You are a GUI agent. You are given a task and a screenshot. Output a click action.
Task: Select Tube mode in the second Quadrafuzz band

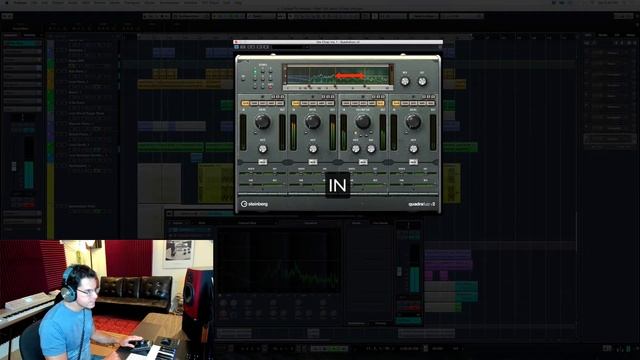coord(304,104)
